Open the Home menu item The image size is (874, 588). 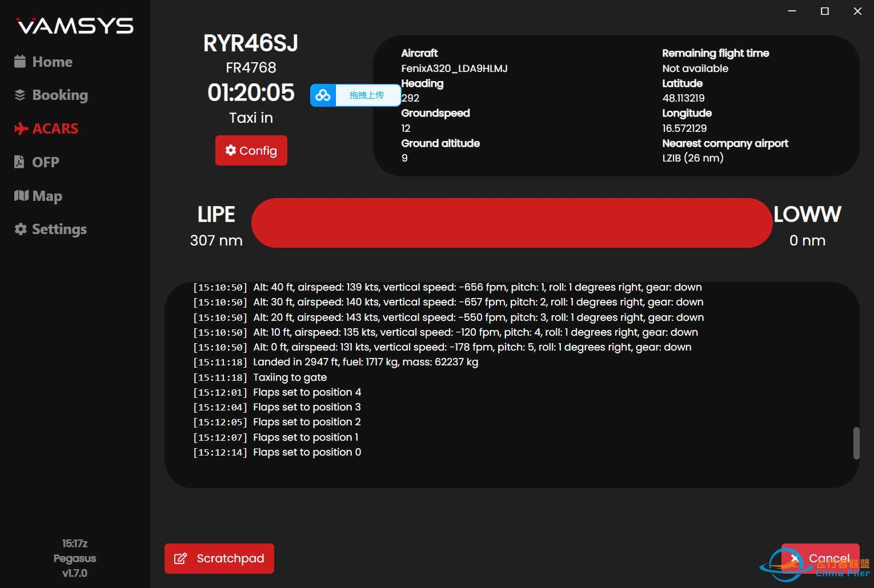tap(43, 62)
